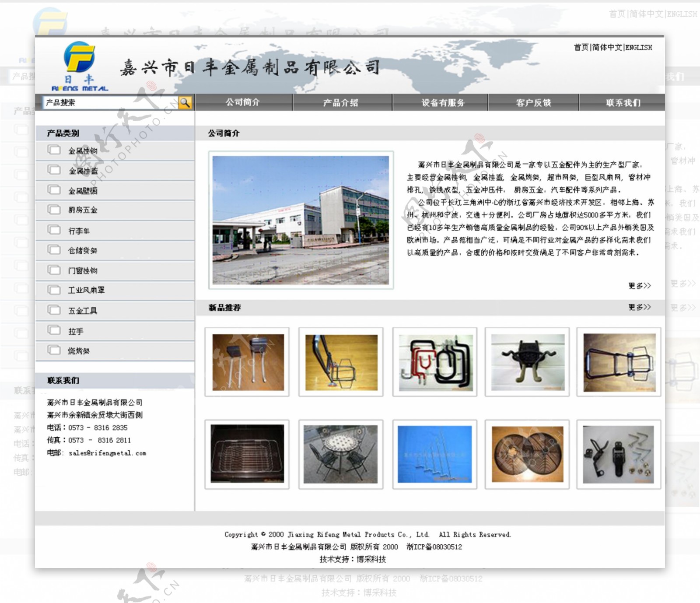
Task: Open the 拉手 product category
Action: [x=76, y=331]
